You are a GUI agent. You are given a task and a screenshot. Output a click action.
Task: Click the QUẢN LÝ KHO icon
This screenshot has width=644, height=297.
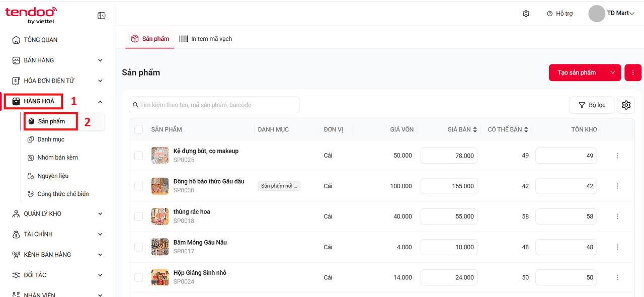[16, 214]
